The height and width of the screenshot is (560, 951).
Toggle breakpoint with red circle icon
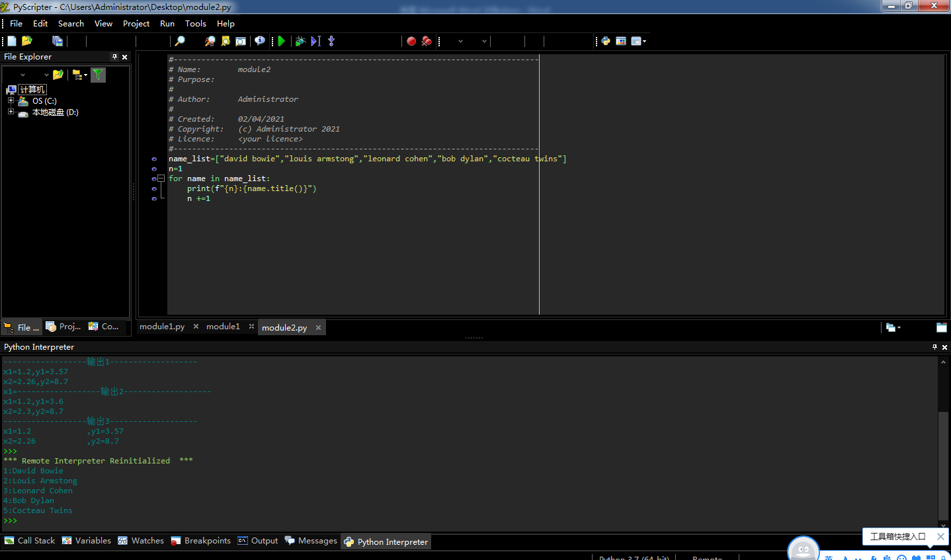(x=411, y=41)
